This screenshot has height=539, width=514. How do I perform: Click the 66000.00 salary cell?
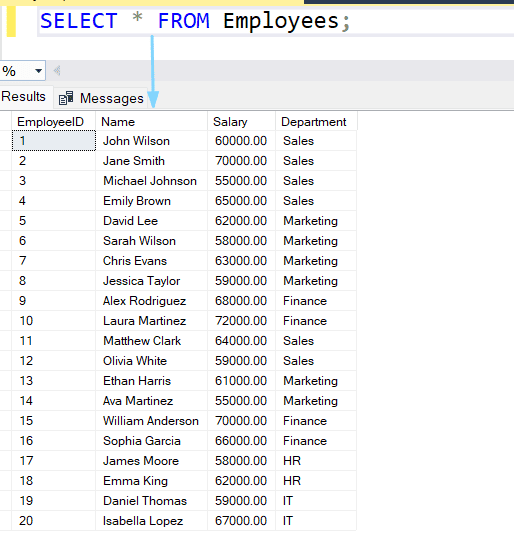tap(242, 441)
